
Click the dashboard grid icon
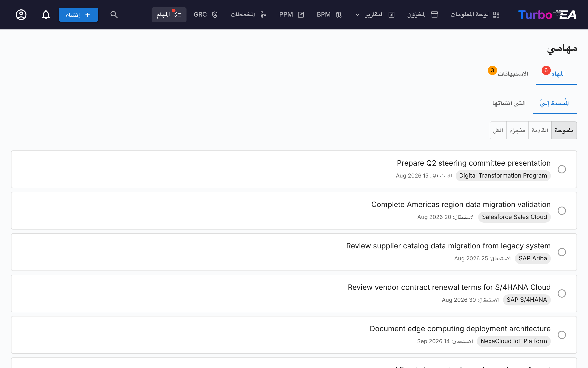coord(496,14)
